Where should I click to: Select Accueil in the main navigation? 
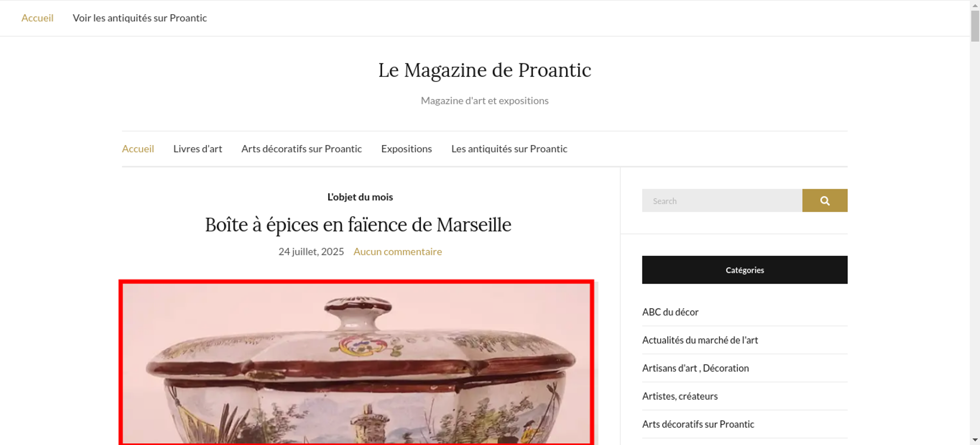point(138,148)
